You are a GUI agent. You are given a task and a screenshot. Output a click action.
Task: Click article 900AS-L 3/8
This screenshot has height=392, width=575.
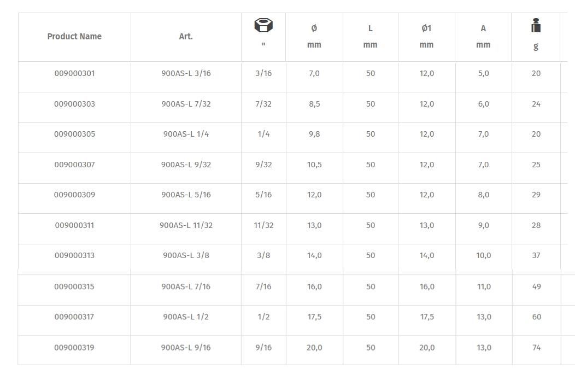pos(186,255)
